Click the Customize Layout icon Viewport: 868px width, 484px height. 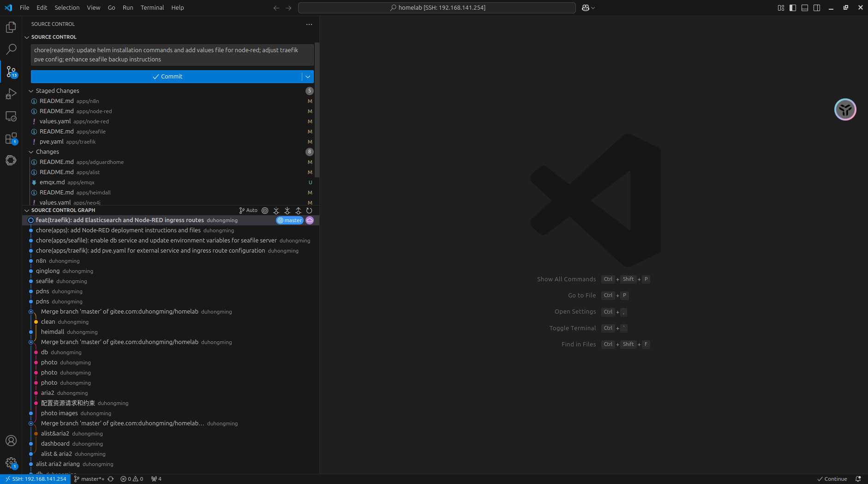tap(781, 8)
